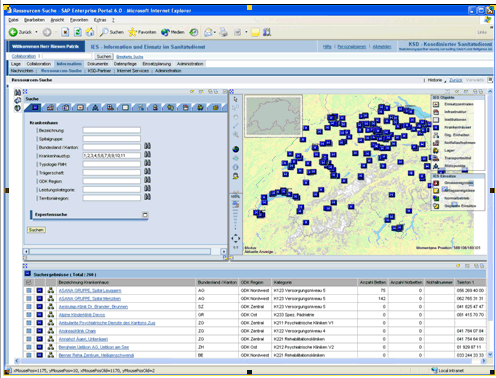Open value help next to Territorialregion
The height and width of the screenshot is (378, 496).
[147, 197]
